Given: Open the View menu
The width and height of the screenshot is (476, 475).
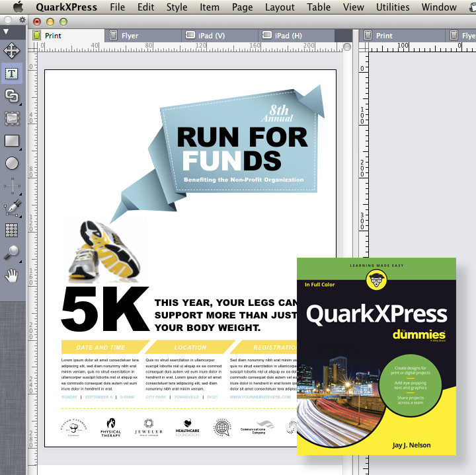Looking at the screenshot, I should (353, 7).
